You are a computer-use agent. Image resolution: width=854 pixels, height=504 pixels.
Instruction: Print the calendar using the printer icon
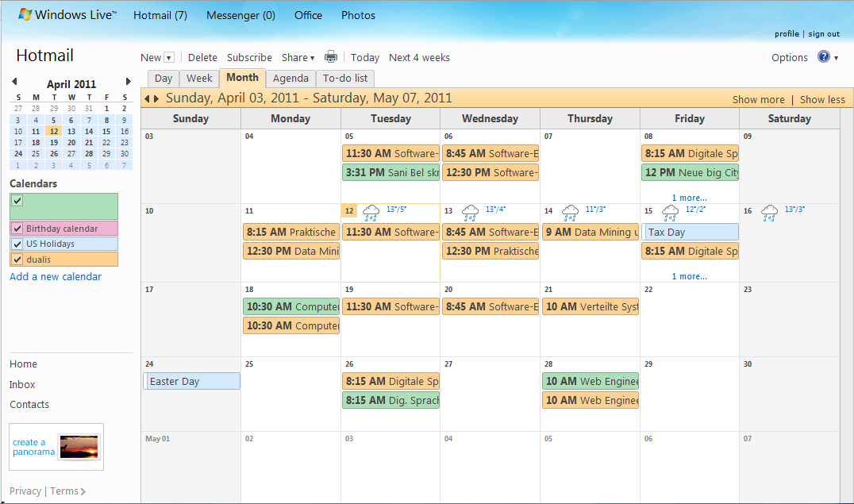(331, 57)
